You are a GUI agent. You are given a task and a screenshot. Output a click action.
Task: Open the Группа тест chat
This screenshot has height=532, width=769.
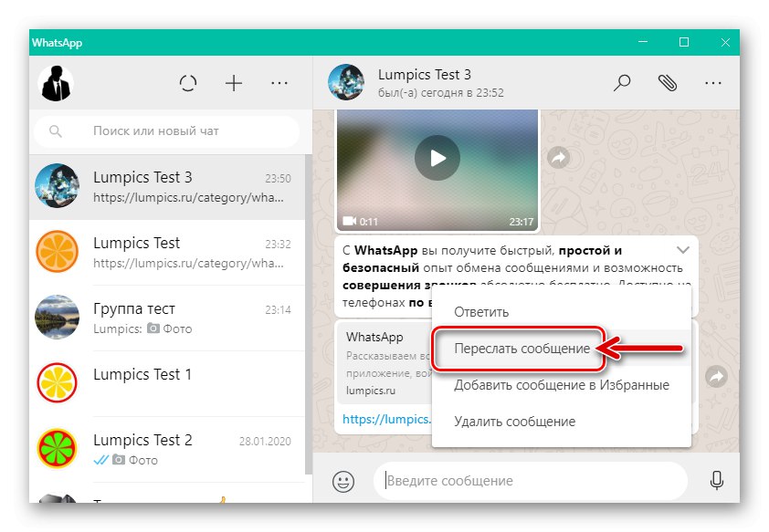point(167,318)
